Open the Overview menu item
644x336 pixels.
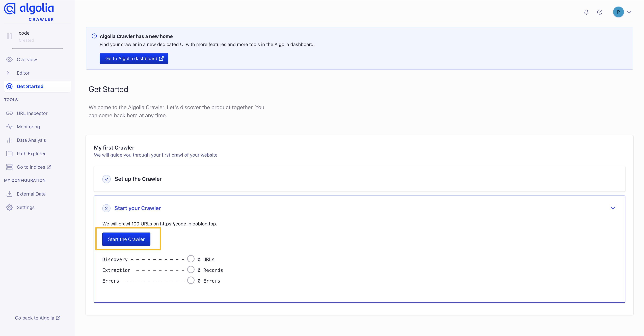click(x=27, y=60)
